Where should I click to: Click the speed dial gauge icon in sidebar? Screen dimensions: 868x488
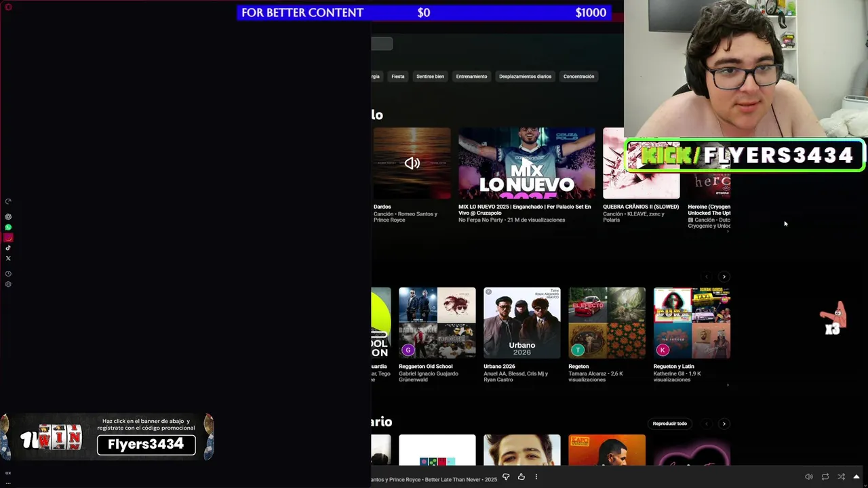coord(8,201)
